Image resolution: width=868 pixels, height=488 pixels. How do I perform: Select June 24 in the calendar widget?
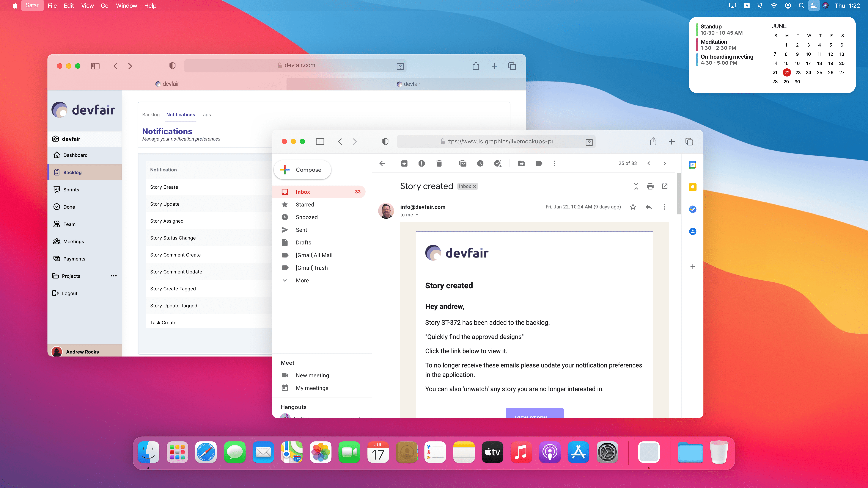tap(808, 72)
